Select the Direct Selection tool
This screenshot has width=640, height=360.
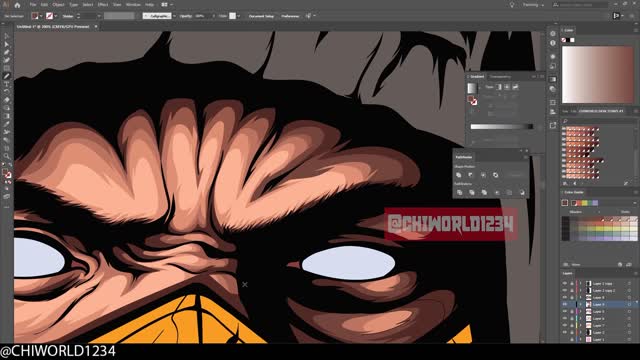[x=7, y=44]
